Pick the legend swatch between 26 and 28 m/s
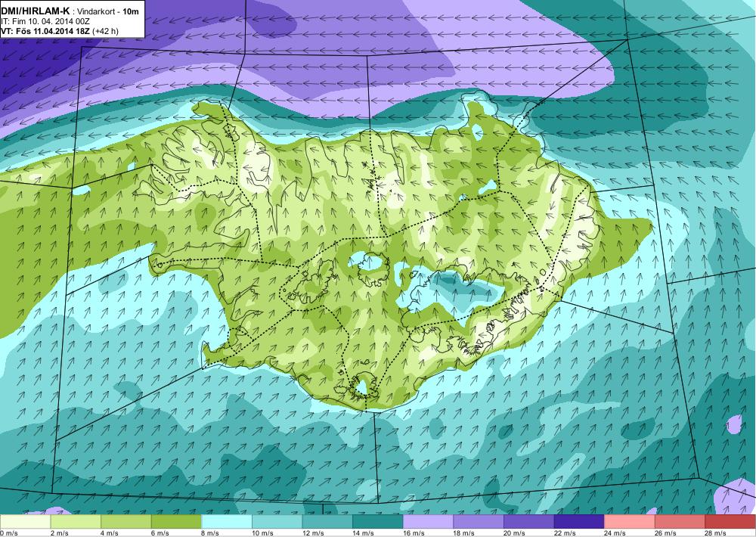The image size is (756, 537). point(680,522)
